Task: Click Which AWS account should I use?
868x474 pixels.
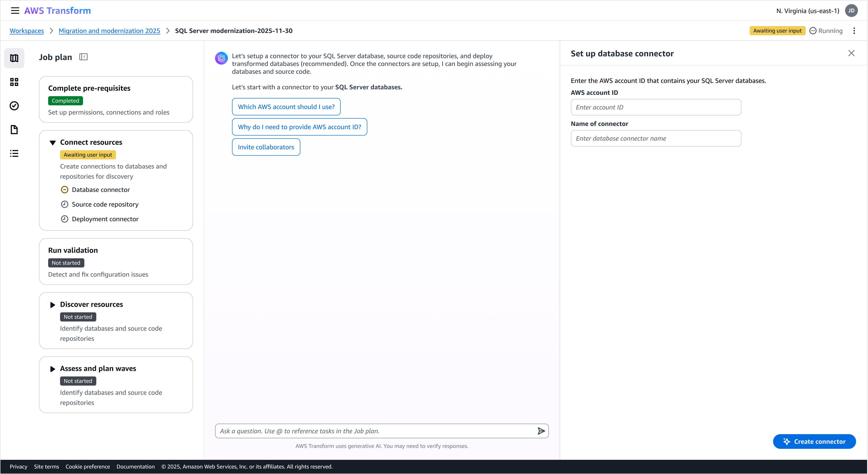Action: [x=286, y=107]
